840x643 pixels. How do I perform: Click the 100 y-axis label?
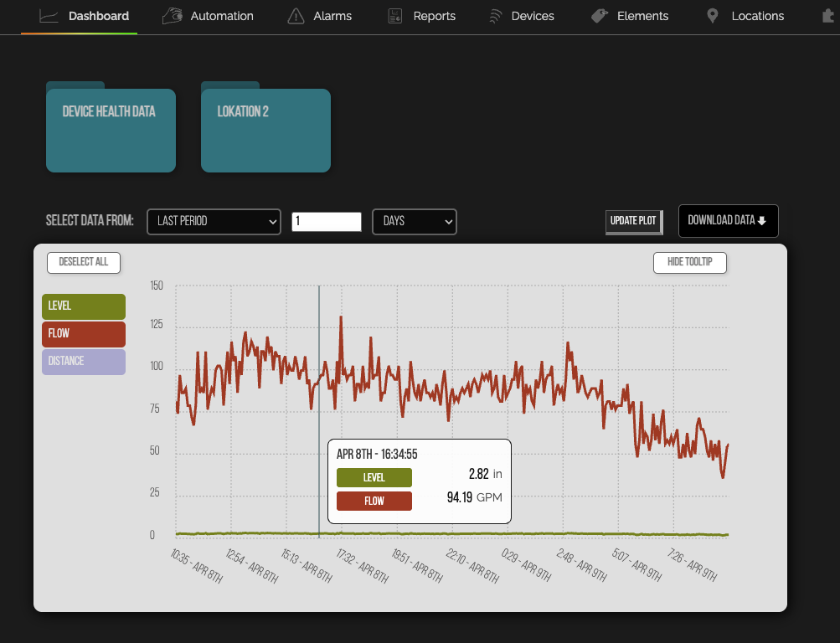tap(157, 366)
